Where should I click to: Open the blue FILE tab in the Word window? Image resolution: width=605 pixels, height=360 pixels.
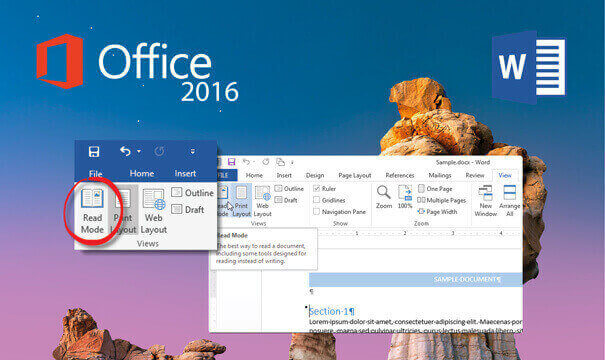click(226, 175)
